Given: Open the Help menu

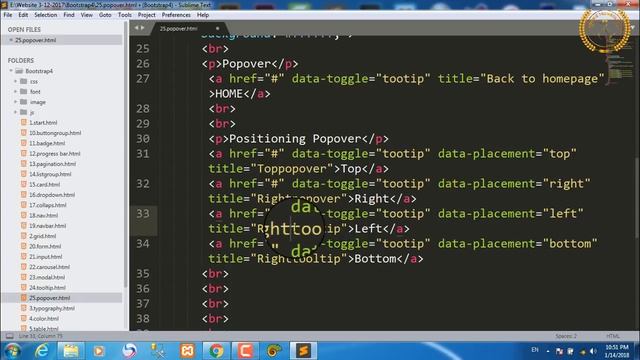Looking at the screenshot, I should (x=203, y=15).
